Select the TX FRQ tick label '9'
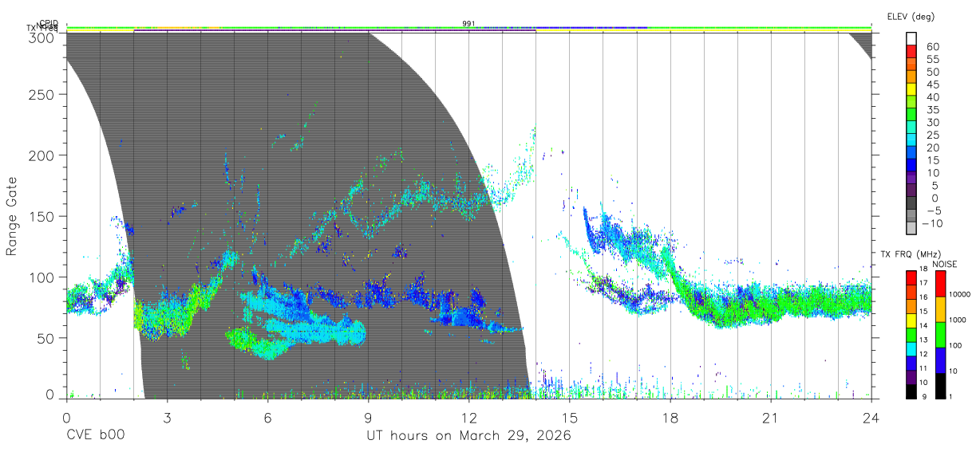This screenshot has width=980, height=452. (924, 397)
